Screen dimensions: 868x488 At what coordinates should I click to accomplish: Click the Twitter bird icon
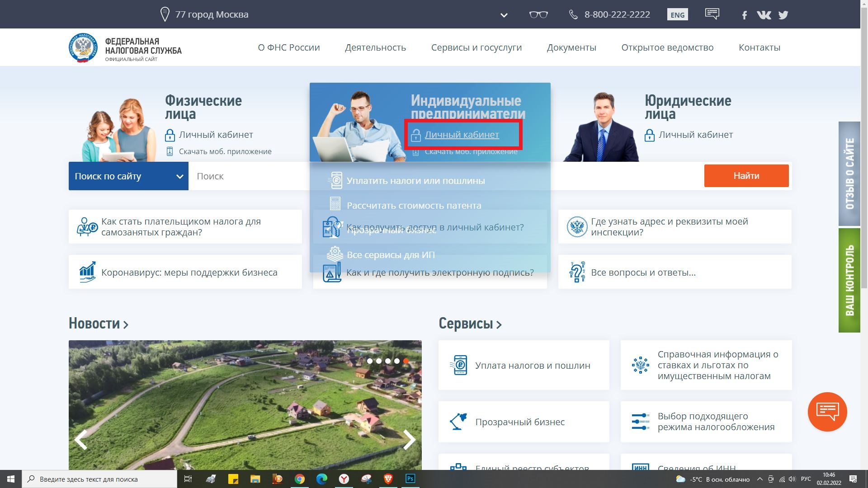coord(783,15)
